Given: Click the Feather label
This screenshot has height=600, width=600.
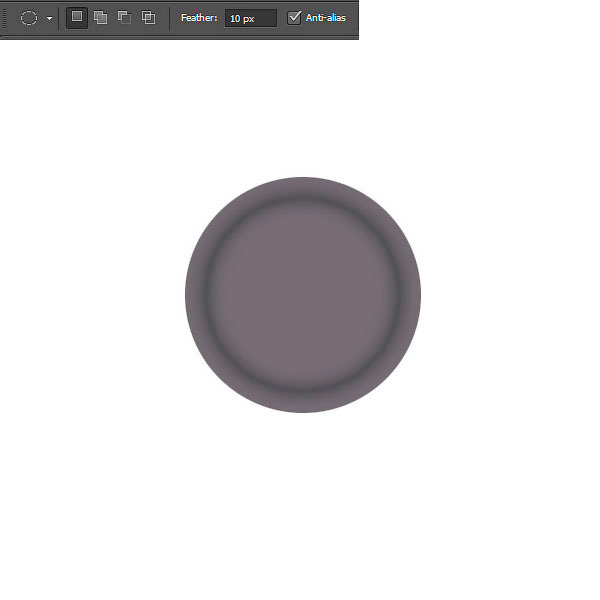Looking at the screenshot, I should tap(199, 18).
